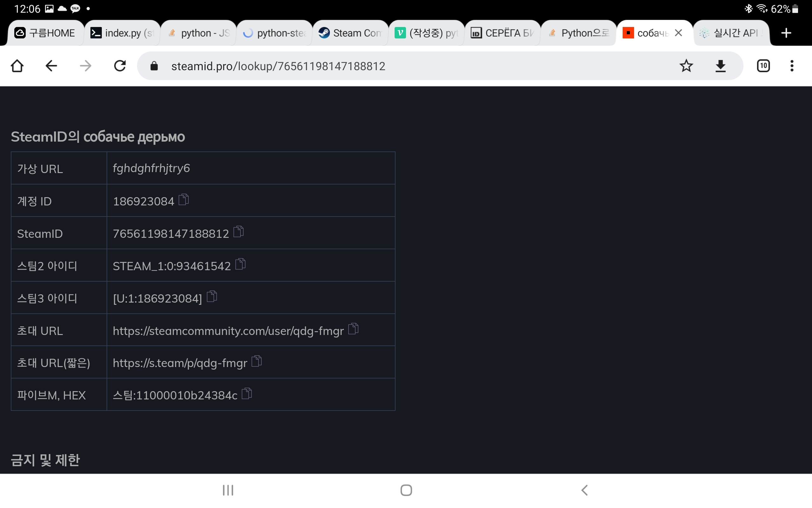The height and width of the screenshot is (508, 812).
Task: Select the 스팀:11000010b24384c hex text
Action: coord(175,396)
